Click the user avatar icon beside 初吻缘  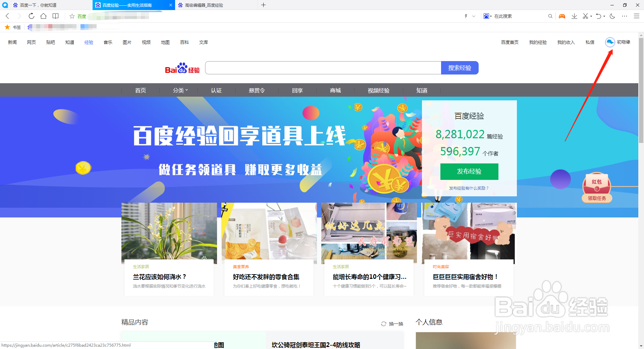(610, 42)
